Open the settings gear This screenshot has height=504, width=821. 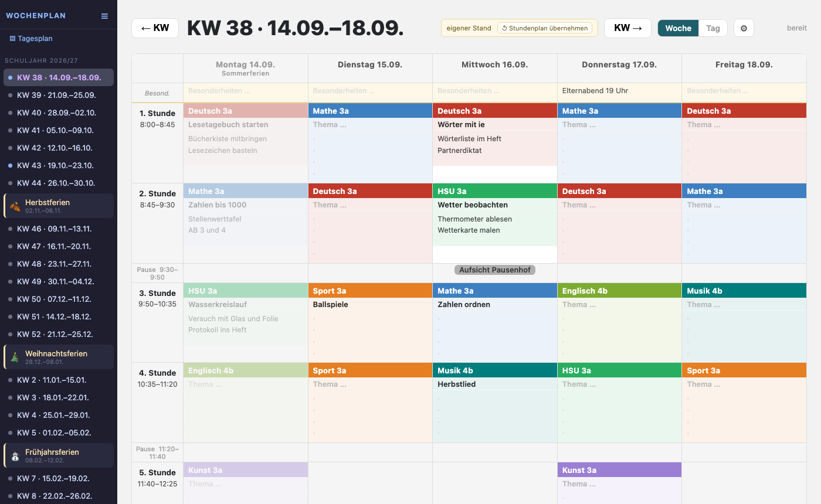coord(744,28)
